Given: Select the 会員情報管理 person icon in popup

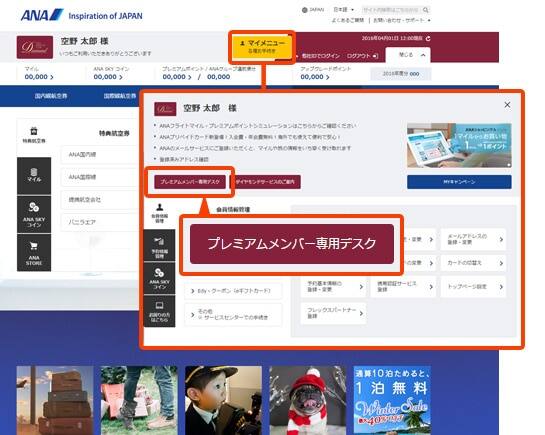Looking at the screenshot, I should (x=160, y=213).
